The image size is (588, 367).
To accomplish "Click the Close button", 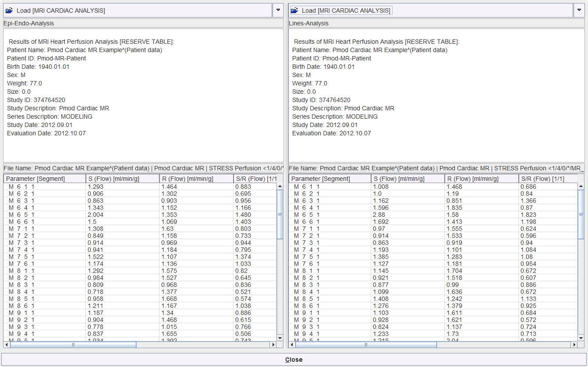I will 294,360.
